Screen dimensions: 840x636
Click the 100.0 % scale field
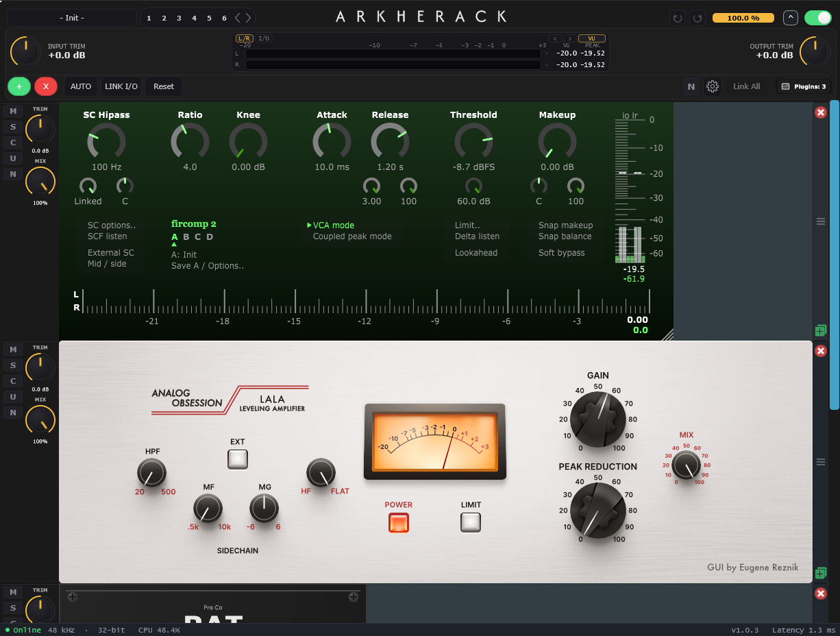[743, 18]
